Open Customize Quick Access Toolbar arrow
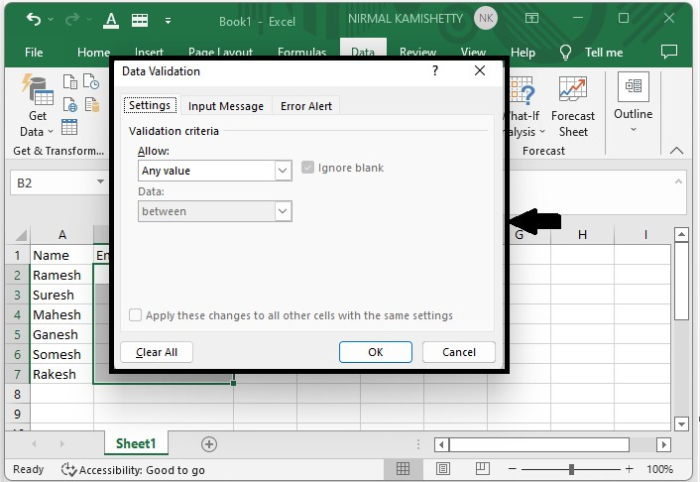This screenshot has width=700, height=482. click(x=168, y=21)
